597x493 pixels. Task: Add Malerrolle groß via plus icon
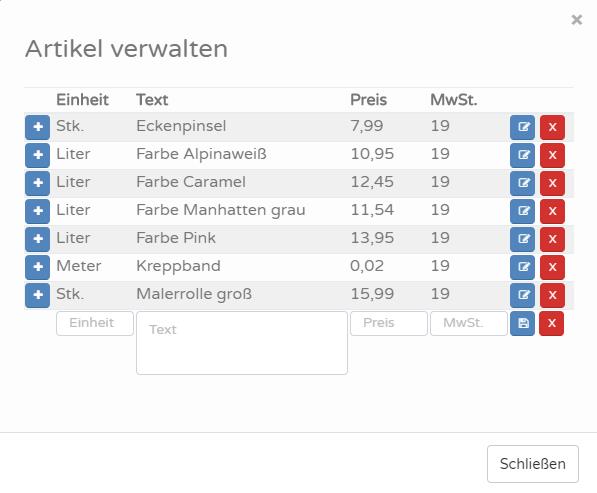[37, 295]
